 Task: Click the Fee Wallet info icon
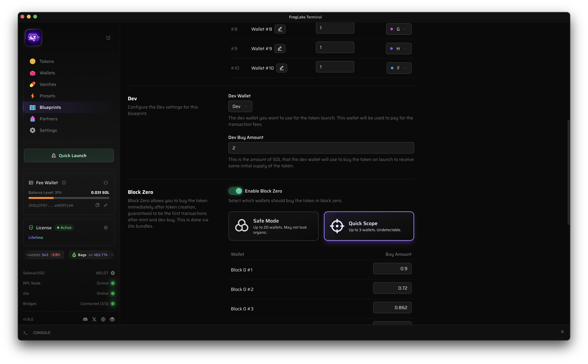pos(64,183)
